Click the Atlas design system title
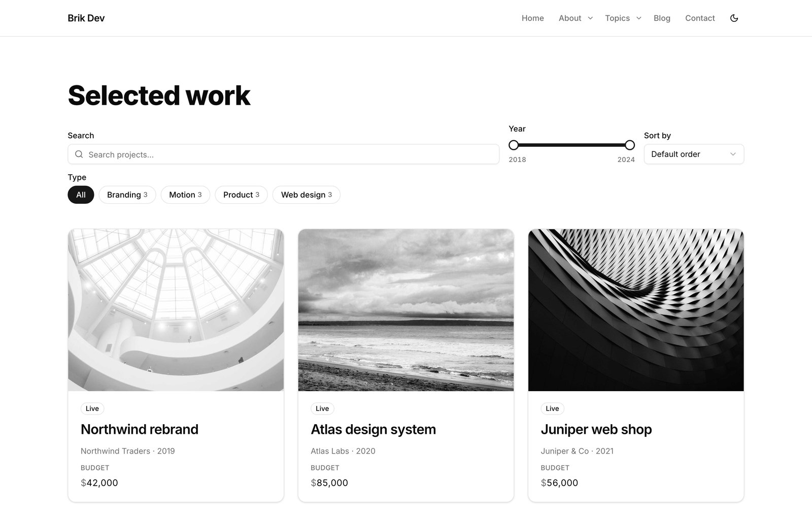The image size is (812, 508). point(373,429)
